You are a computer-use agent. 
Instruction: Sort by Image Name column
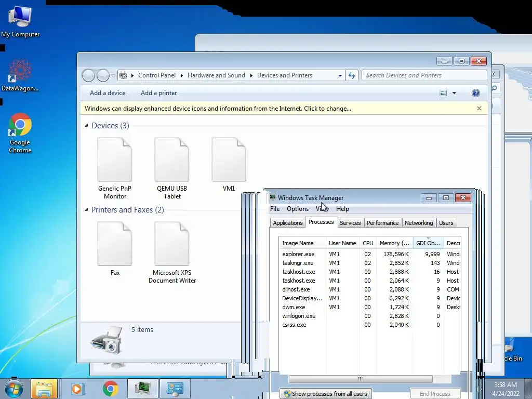[x=303, y=243]
